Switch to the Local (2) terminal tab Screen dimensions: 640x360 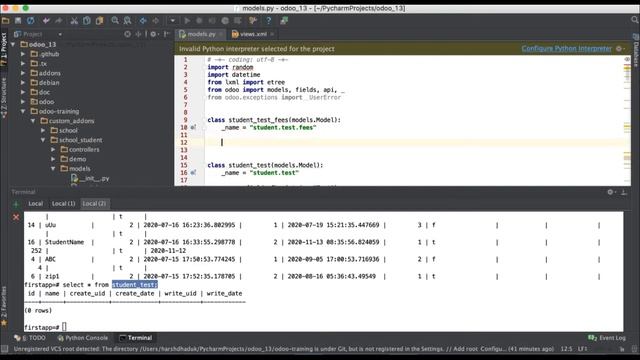click(x=94, y=203)
